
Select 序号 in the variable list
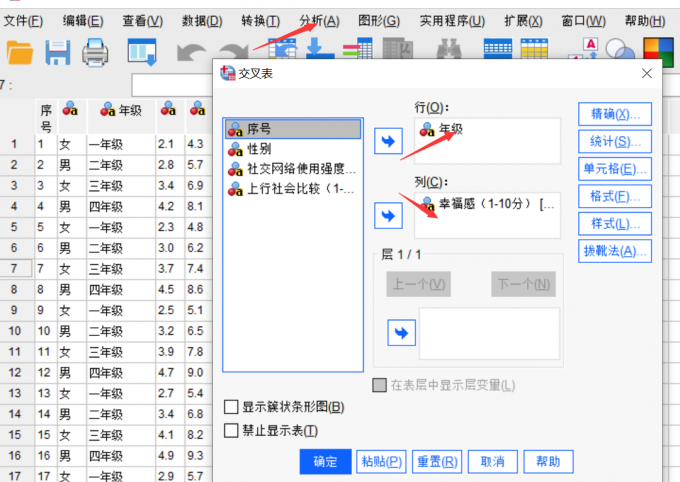(293, 129)
